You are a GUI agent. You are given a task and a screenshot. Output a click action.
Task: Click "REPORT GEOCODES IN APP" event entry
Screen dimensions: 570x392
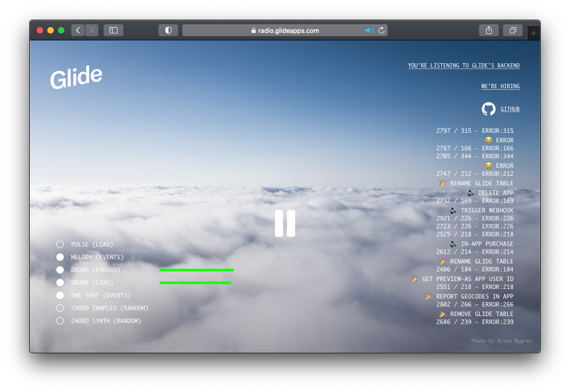tap(470, 296)
